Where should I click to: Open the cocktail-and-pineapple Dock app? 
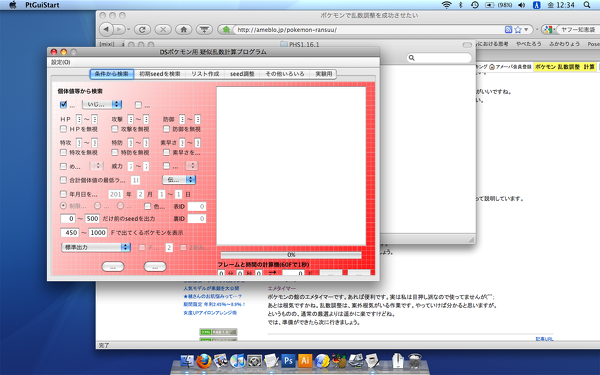click(x=339, y=361)
